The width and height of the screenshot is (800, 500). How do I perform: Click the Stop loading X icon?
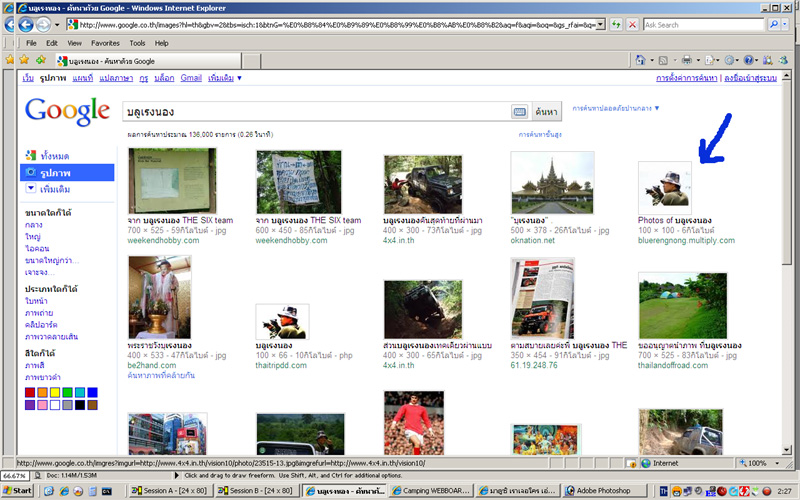pyautogui.click(x=630, y=24)
